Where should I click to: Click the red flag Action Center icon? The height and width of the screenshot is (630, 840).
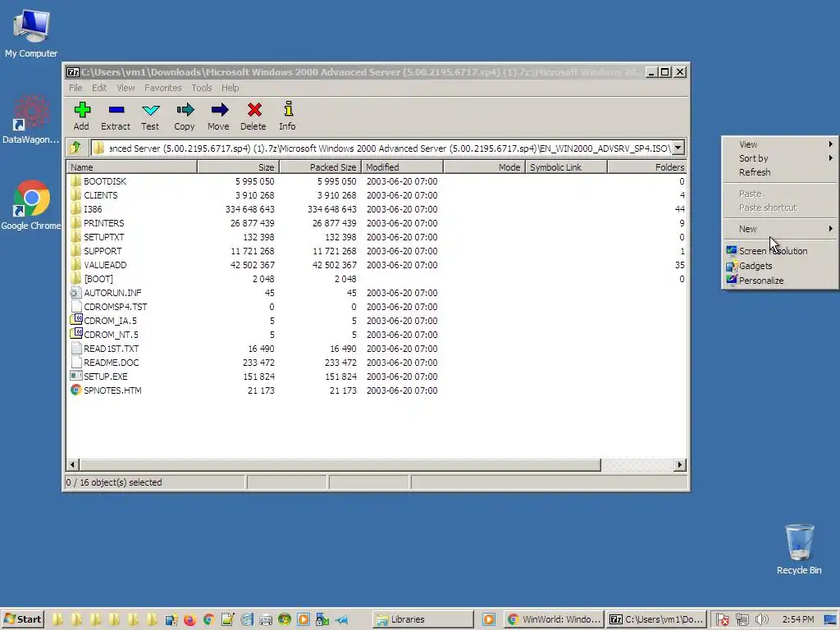(x=722, y=620)
